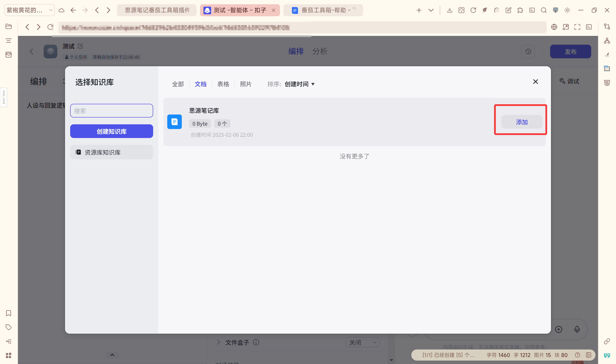Click the browser reload icon beside address bar
616x364 pixels.
[50, 27]
